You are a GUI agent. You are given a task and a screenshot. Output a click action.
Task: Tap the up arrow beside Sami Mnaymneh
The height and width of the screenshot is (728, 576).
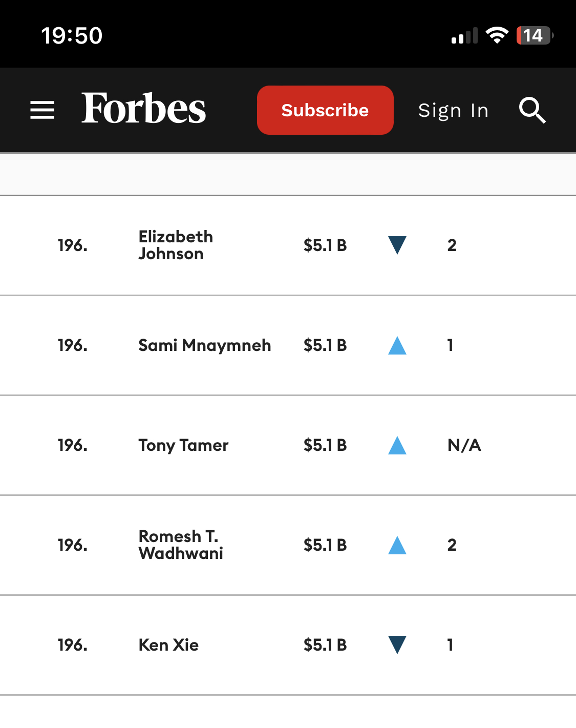point(397,345)
